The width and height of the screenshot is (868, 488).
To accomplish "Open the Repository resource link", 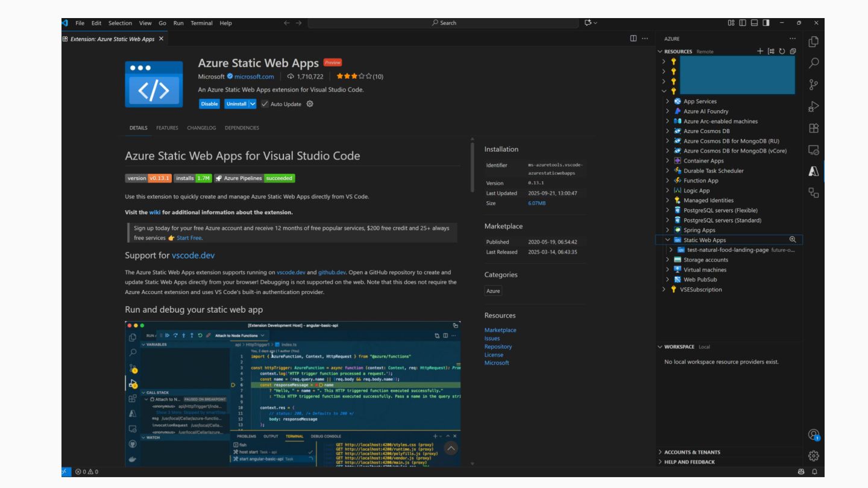I will (x=498, y=346).
